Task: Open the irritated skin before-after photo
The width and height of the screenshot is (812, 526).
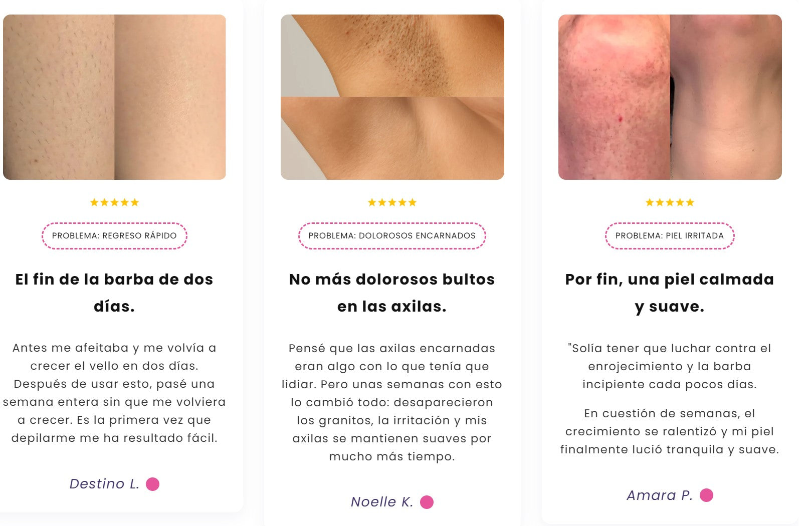Action: tap(670, 97)
